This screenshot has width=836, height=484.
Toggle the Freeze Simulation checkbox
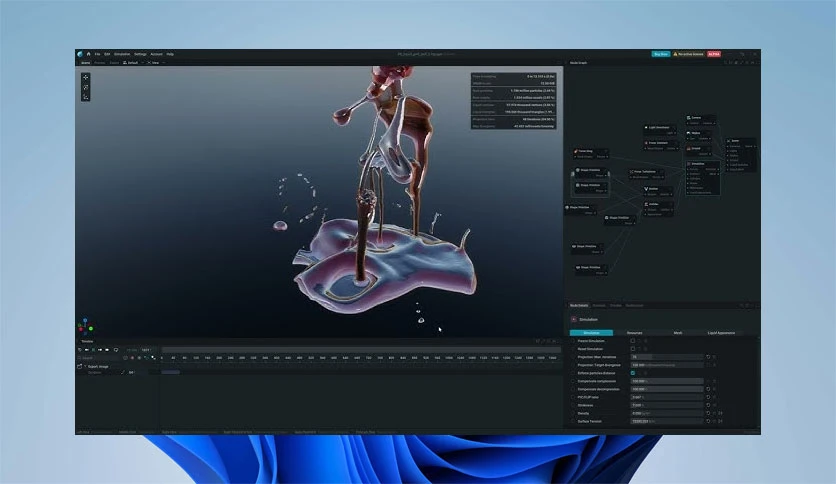(x=633, y=341)
